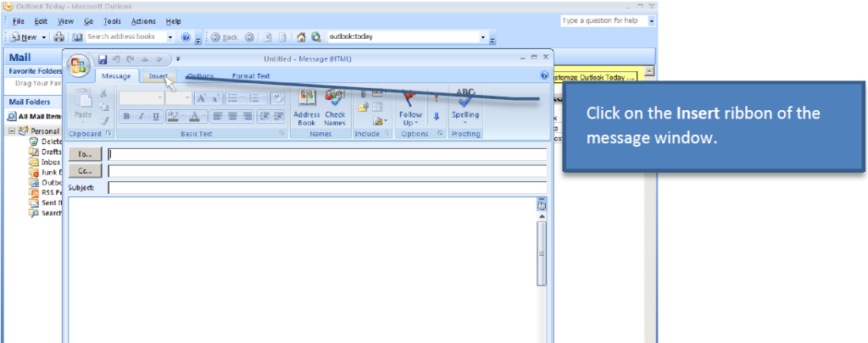The height and width of the screenshot is (343, 868).
Task: Click the Home icon in Outlook web toolbar
Action: [301, 37]
